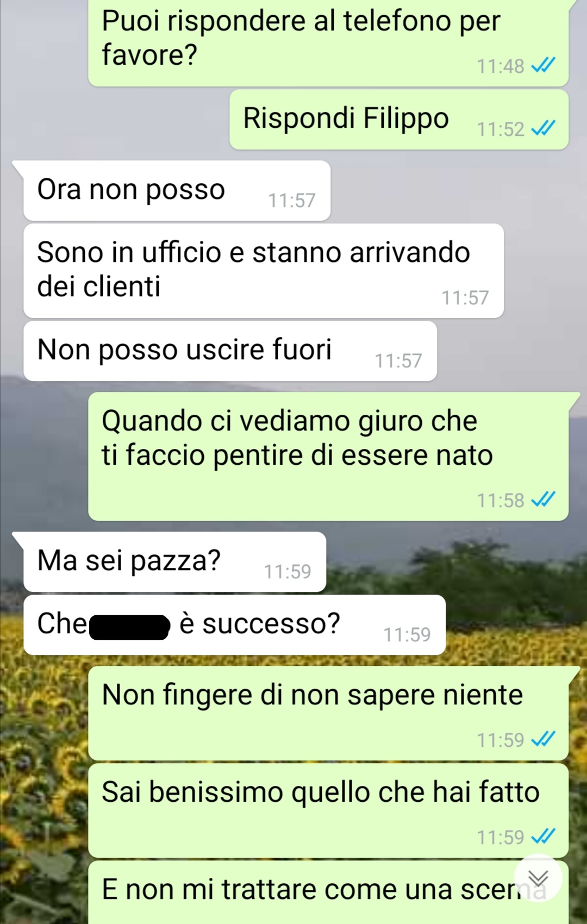Viewport: 587px width, 924px height.
Task: Select 'Non fingere di non sapere niente' message
Action: click(328, 713)
